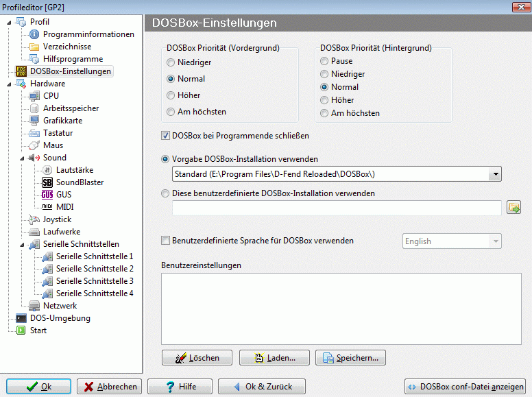Click the custom DOSBox installation path field
532x397 pixels.
337,208
